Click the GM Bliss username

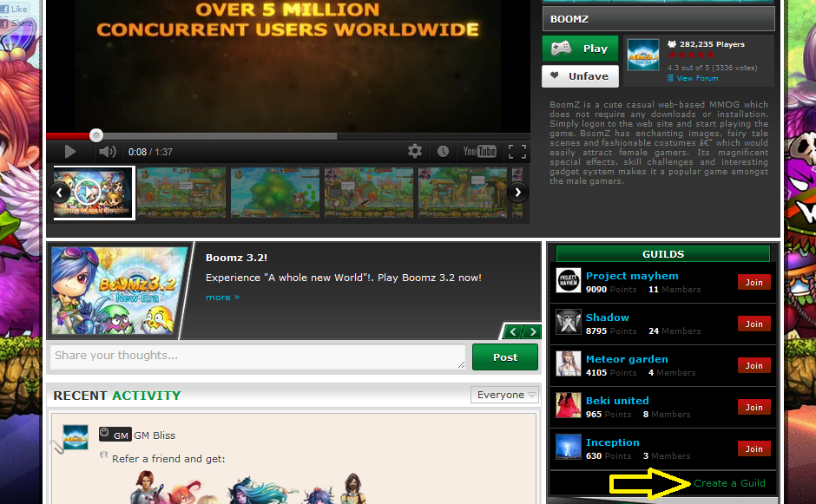155,435
